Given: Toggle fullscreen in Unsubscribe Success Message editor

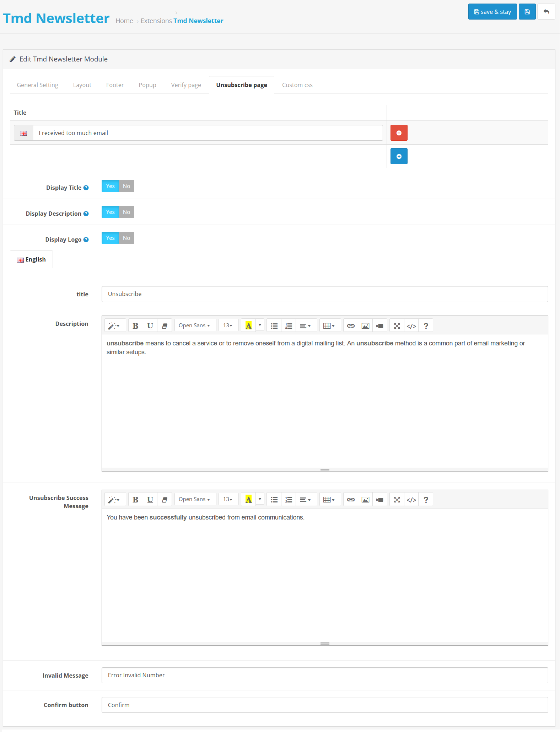Looking at the screenshot, I should click(397, 500).
